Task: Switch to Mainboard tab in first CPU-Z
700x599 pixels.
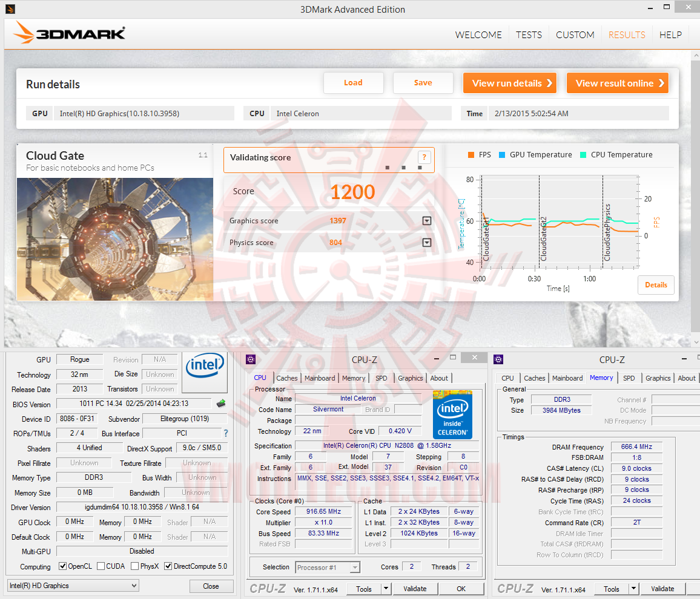Action: 320,378
